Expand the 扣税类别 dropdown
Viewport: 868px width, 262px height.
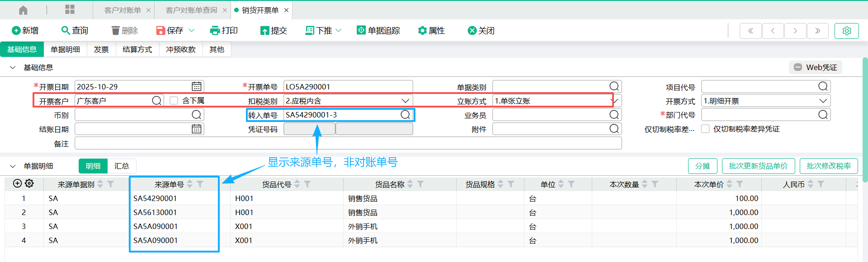click(x=405, y=101)
